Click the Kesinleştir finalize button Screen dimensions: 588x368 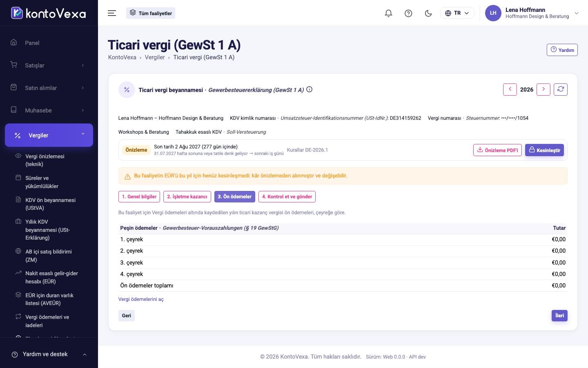544,150
